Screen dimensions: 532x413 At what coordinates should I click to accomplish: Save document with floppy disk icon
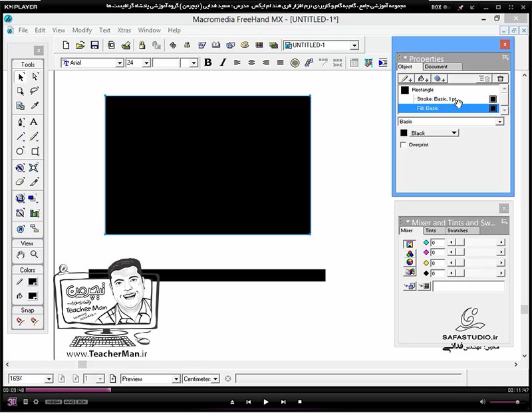(94, 45)
